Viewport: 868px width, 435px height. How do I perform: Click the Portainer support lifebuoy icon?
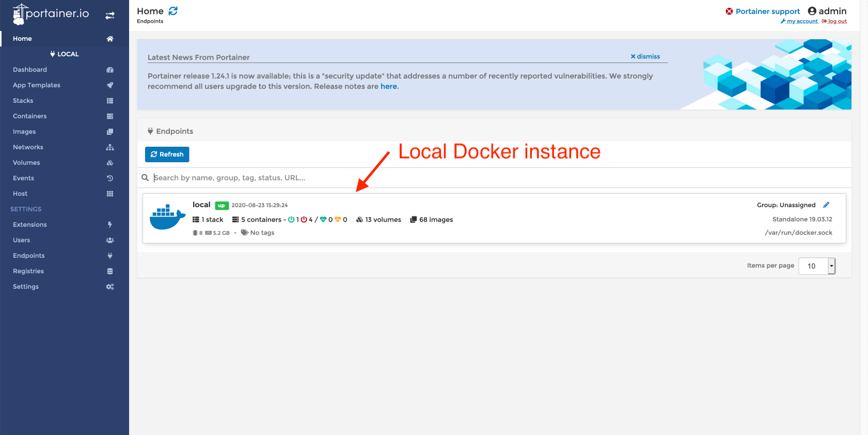[729, 11]
